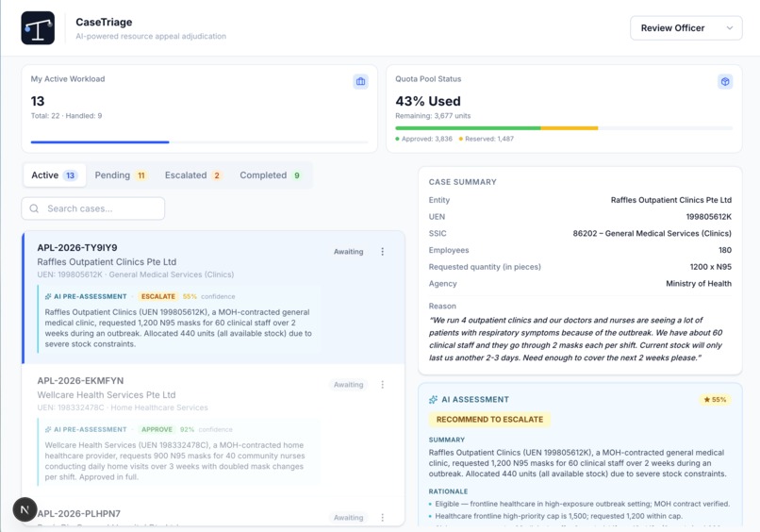Click Entity value in Case Summary panel

coord(670,200)
